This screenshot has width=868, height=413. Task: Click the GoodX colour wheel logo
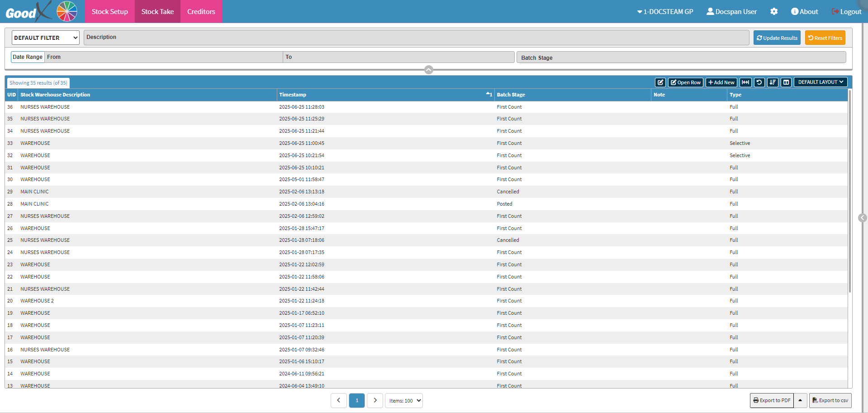67,11
